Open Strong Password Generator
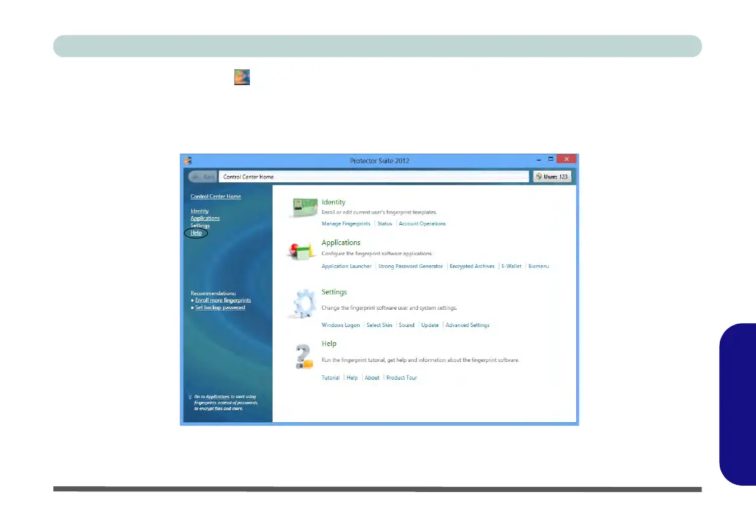 point(410,266)
